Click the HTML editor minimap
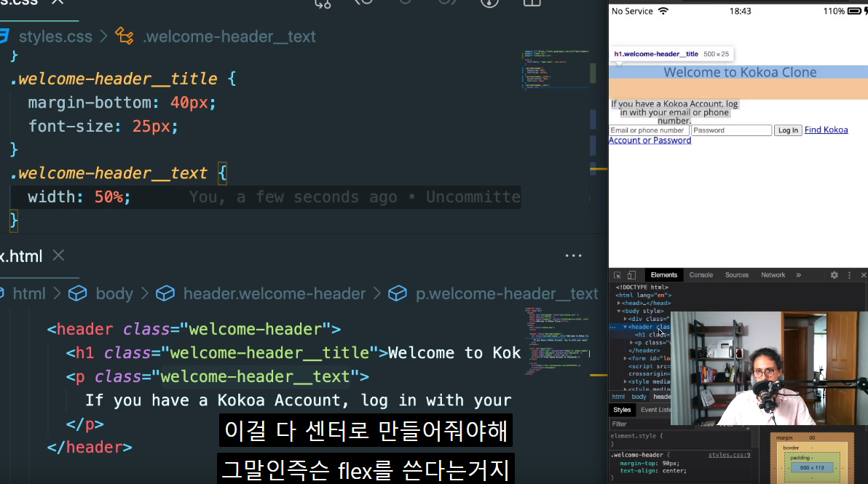 point(556,341)
